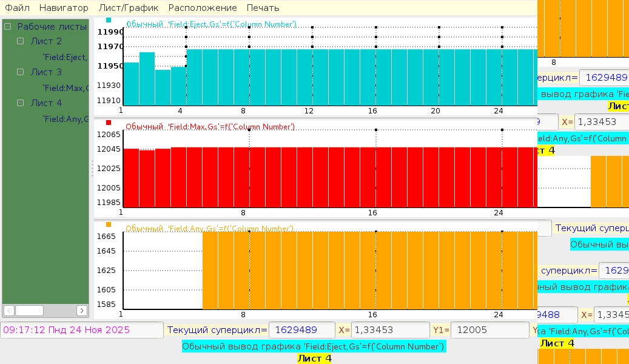
Task: Collapse the Лист 2 tree node
Action: tap(21, 41)
